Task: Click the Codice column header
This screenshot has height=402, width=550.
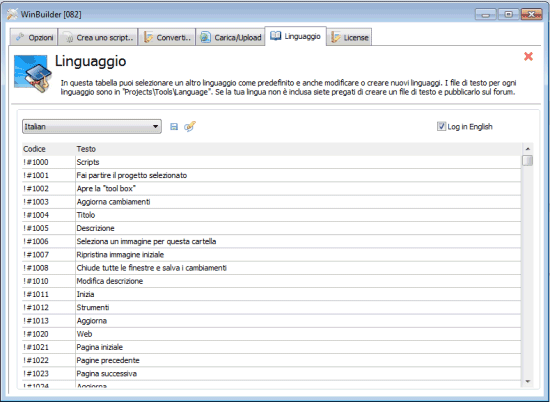Action: coord(48,149)
